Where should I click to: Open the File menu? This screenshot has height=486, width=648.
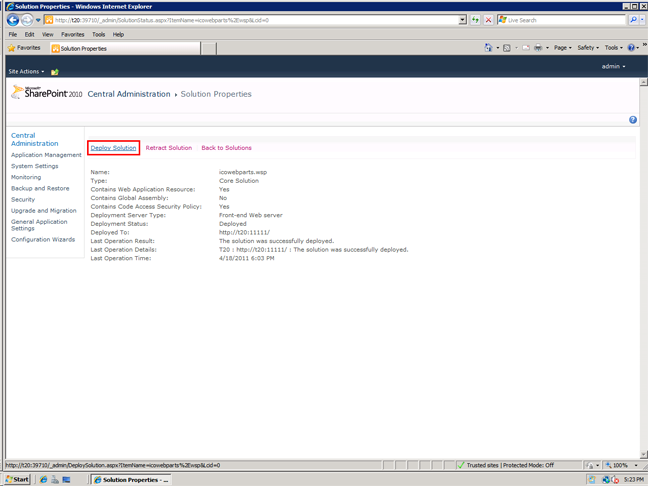(13, 34)
